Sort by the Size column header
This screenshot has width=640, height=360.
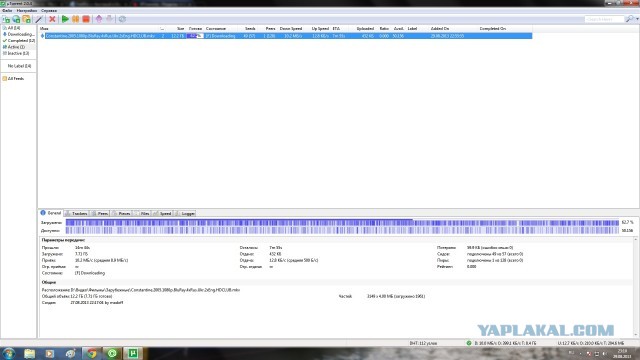coord(180,29)
